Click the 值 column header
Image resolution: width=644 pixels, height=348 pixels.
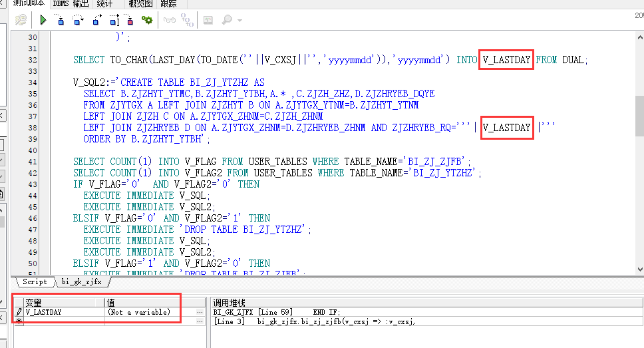point(155,303)
